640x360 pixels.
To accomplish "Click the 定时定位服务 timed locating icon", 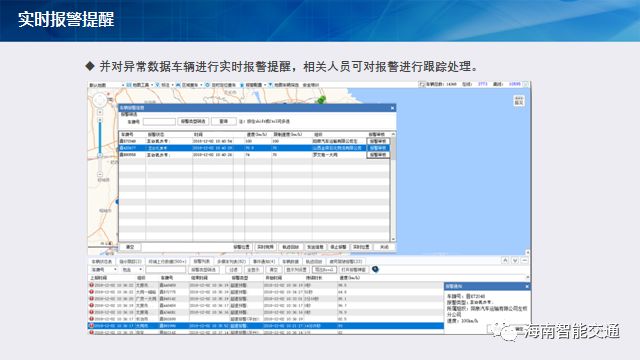I will click(207, 85).
